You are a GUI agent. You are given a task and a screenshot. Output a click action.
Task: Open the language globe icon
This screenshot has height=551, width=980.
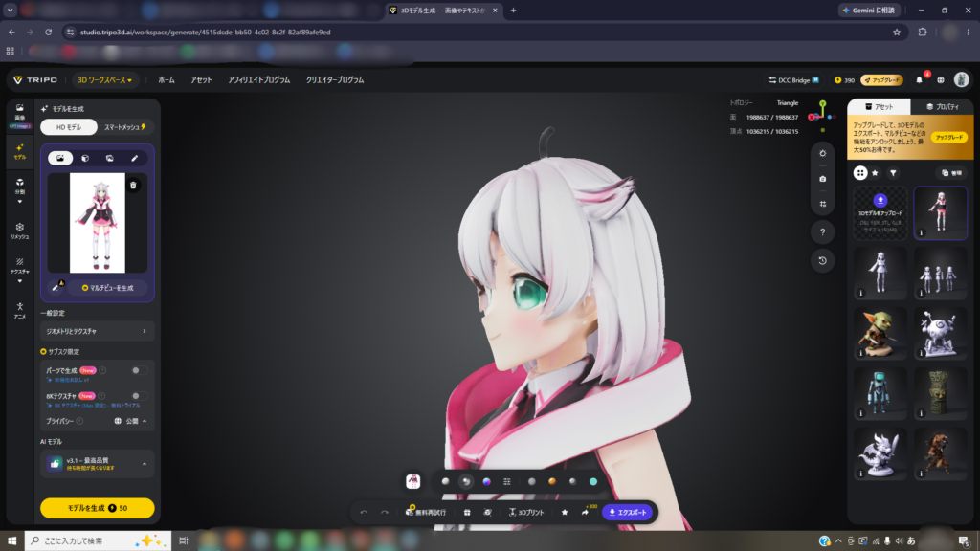(941, 80)
